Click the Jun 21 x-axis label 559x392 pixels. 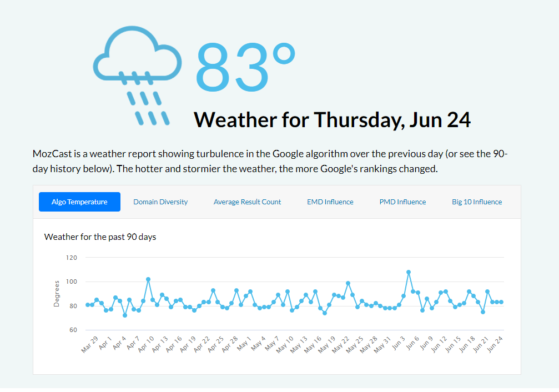click(x=481, y=344)
